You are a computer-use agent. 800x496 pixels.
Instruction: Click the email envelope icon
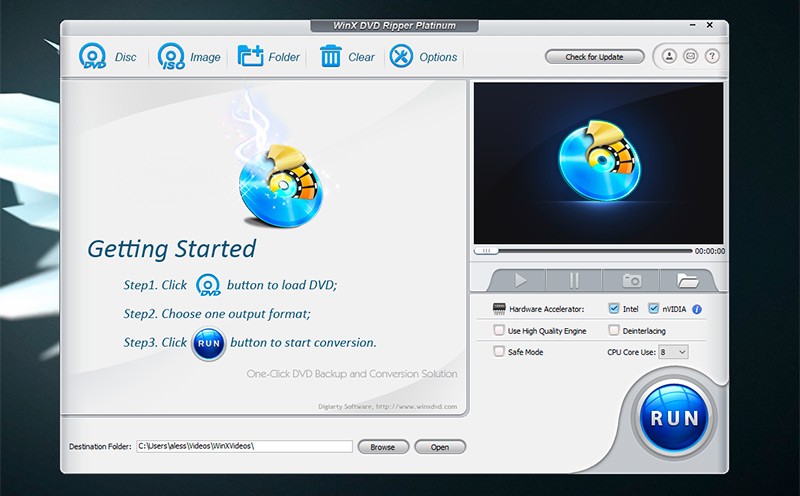[x=690, y=56]
